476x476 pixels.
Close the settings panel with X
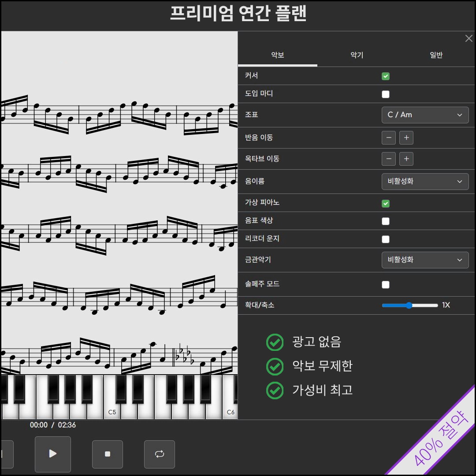(469, 39)
